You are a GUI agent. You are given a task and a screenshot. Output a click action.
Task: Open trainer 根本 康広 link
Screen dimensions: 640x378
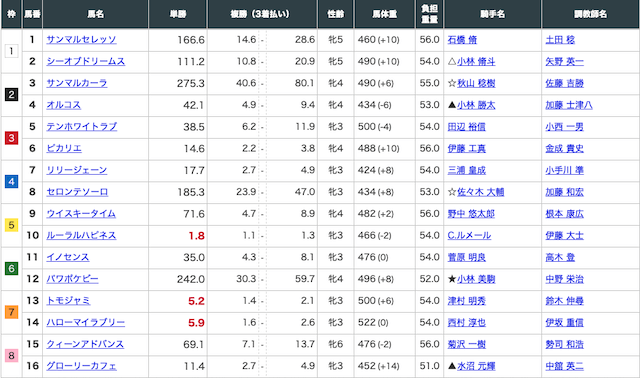coord(564,214)
